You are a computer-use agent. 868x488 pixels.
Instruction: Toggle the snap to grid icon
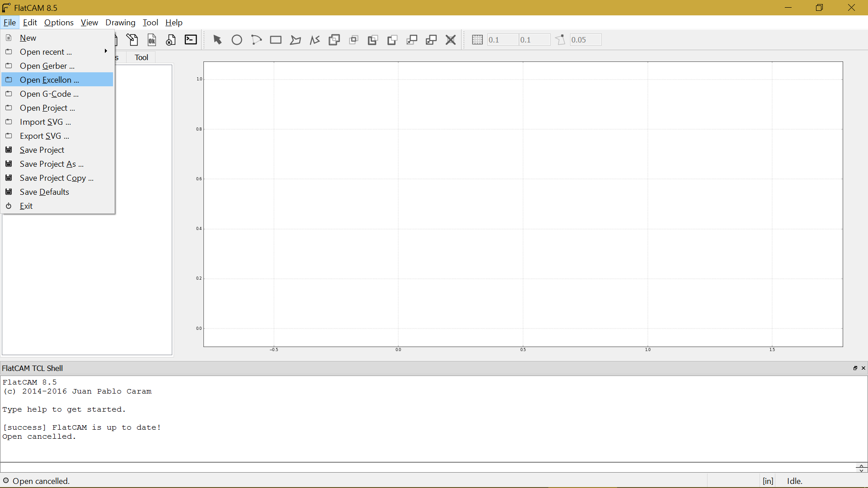(477, 40)
